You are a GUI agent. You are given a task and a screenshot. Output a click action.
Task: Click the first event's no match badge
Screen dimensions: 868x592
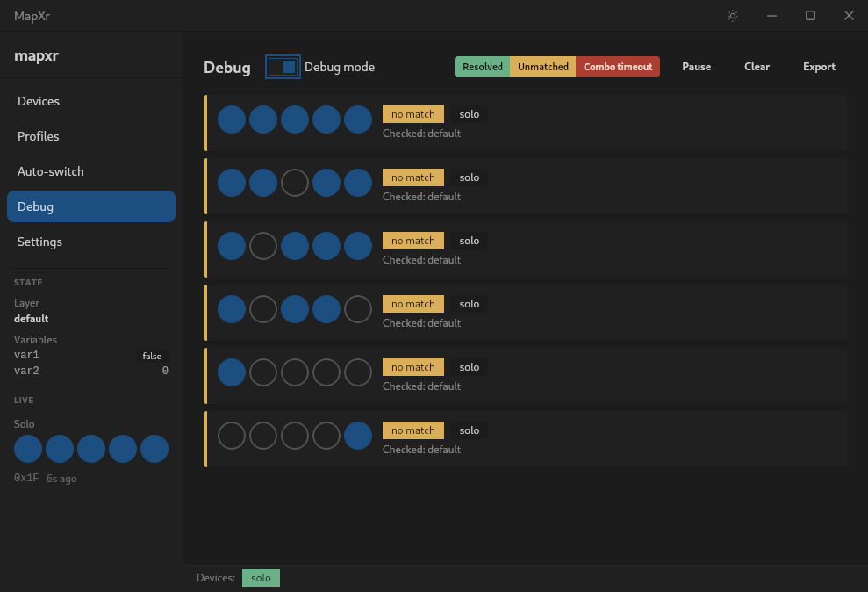pos(413,114)
